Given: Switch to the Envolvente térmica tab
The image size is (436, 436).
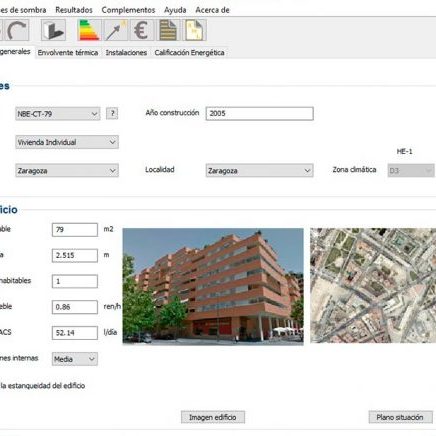Looking at the screenshot, I should click(68, 53).
